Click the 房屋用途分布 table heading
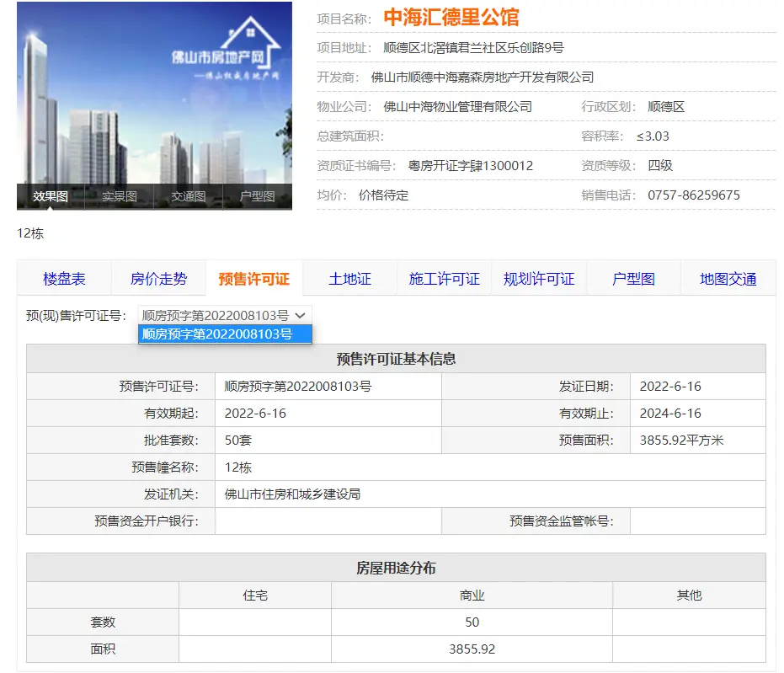The image size is (784, 673). (x=396, y=568)
